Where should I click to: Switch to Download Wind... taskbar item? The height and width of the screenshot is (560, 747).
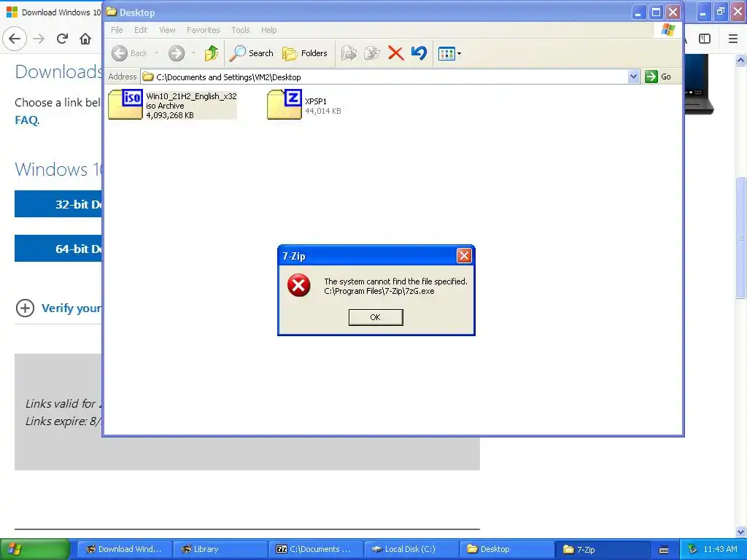pyautogui.click(x=124, y=549)
